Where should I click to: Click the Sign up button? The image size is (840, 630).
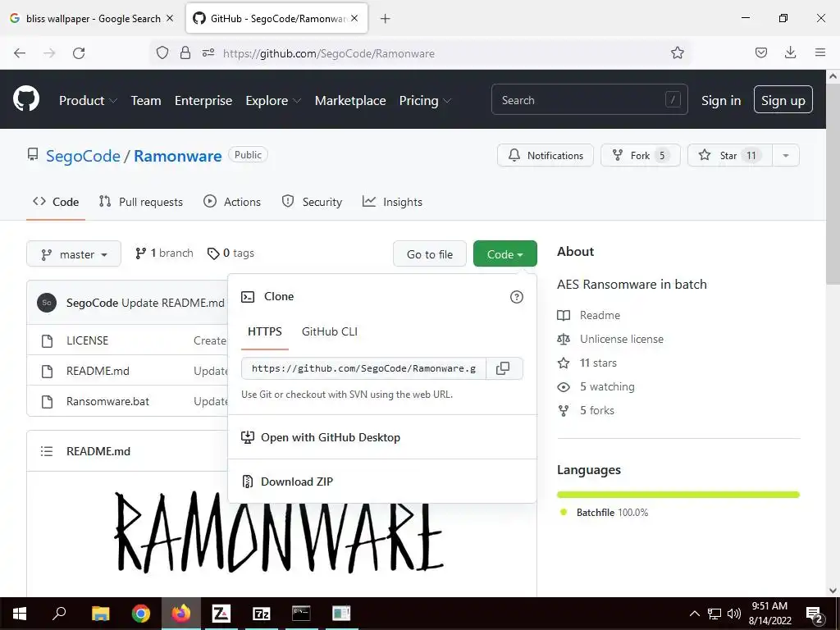(783, 99)
